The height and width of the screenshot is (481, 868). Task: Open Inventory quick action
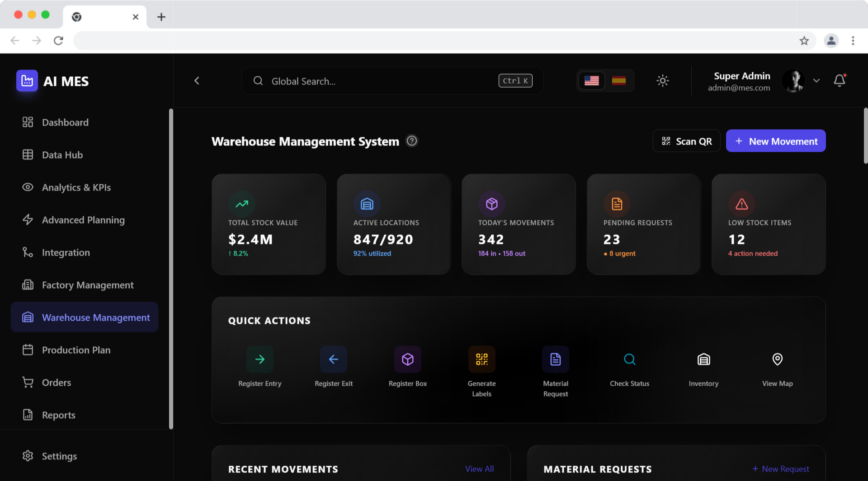703,367
